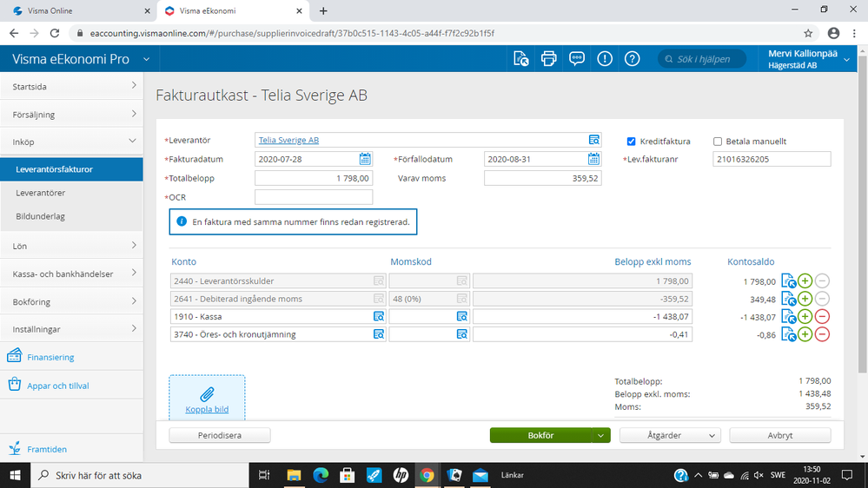Open Momskod lookup on 1910 - Kassa row

tap(461, 316)
